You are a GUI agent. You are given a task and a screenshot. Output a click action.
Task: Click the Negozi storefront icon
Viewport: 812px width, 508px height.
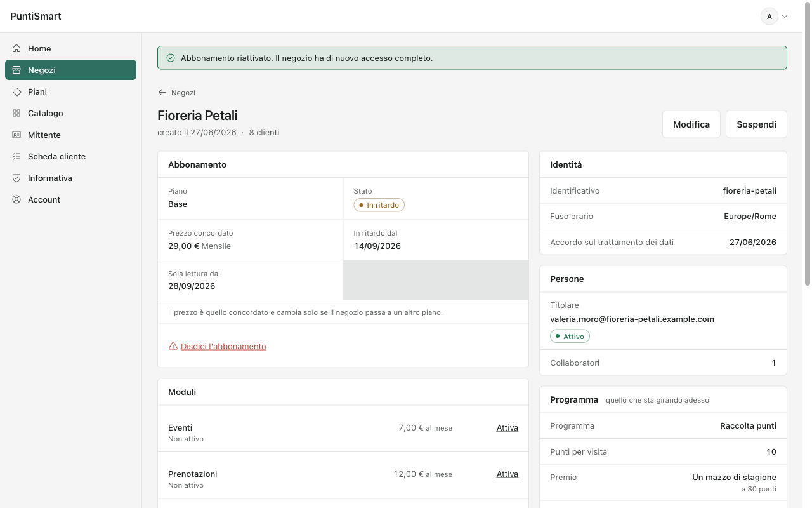click(16, 70)
